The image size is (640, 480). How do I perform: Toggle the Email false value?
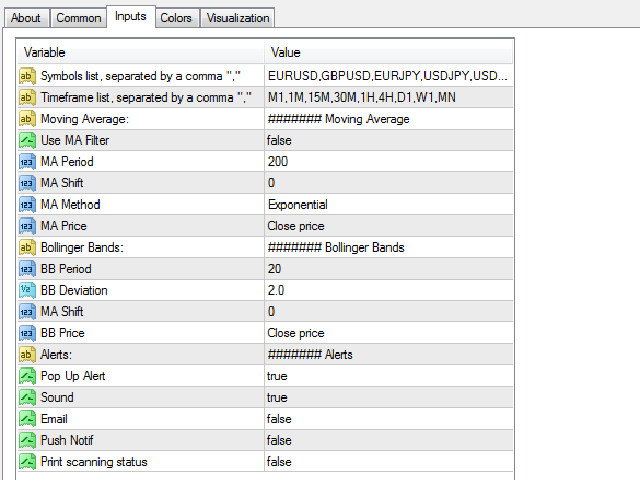[389, 419]
